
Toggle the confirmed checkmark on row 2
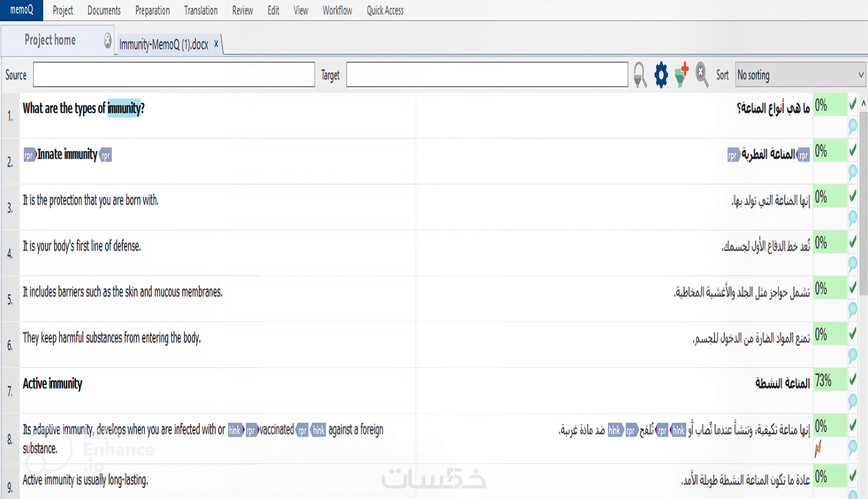click(853, 150)
